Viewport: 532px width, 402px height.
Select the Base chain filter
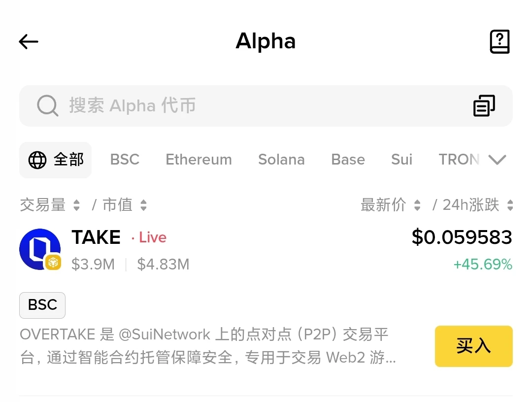(348, 159)
